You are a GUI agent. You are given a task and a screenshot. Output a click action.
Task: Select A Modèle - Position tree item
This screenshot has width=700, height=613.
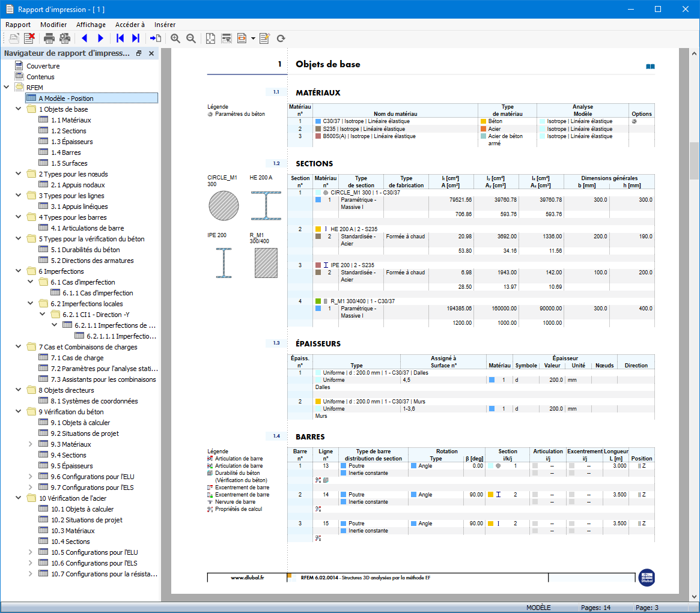pyautogui.click(x=91, y=98)
